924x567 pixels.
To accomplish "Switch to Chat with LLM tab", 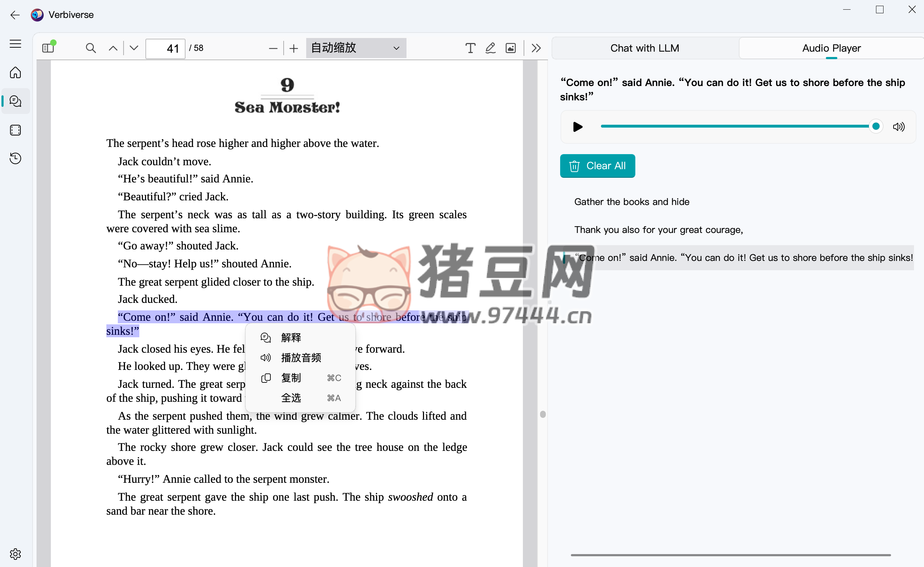I will (644, 48).
